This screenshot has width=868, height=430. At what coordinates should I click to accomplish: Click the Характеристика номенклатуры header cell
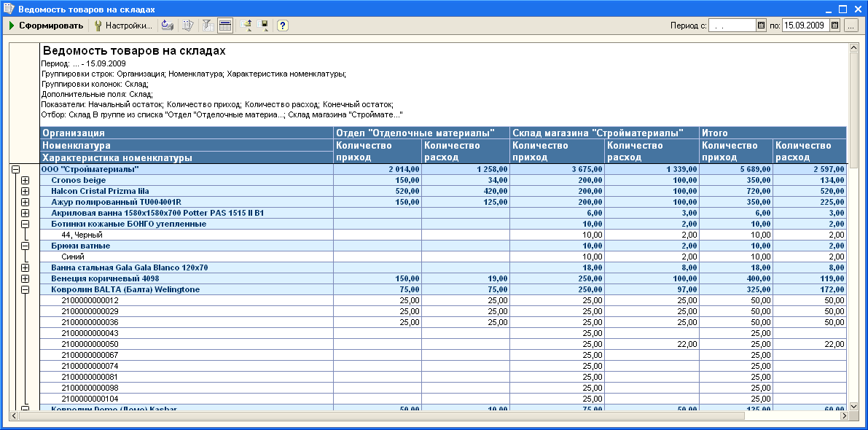click(187, 157)
